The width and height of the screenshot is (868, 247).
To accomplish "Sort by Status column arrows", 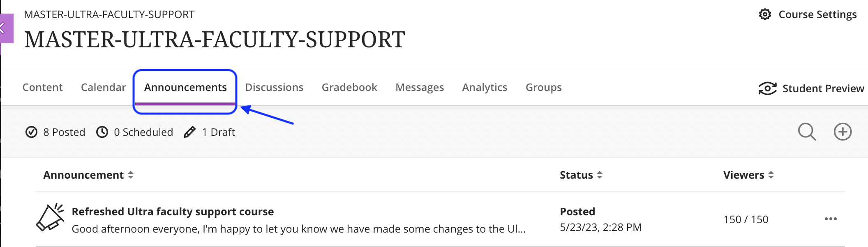I will click(x=600, y=175).
